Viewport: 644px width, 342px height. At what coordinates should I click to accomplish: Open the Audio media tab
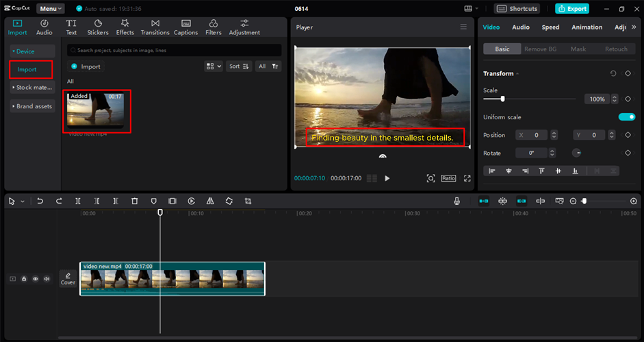[x=44, y=27]
